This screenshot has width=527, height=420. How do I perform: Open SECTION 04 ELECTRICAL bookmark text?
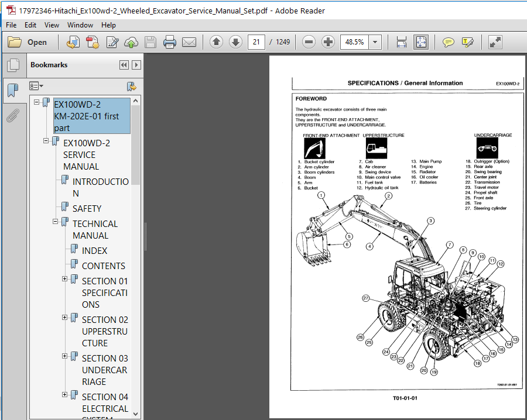tap(105, 406)
